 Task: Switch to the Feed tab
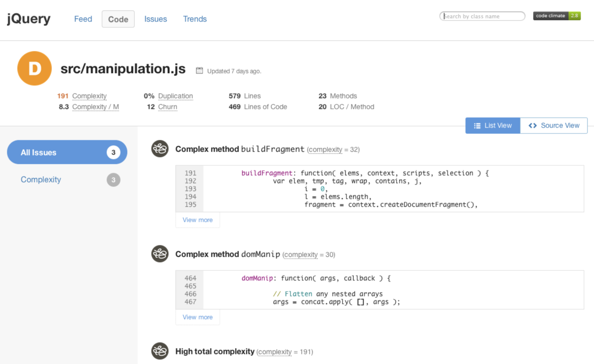(83, 19)
